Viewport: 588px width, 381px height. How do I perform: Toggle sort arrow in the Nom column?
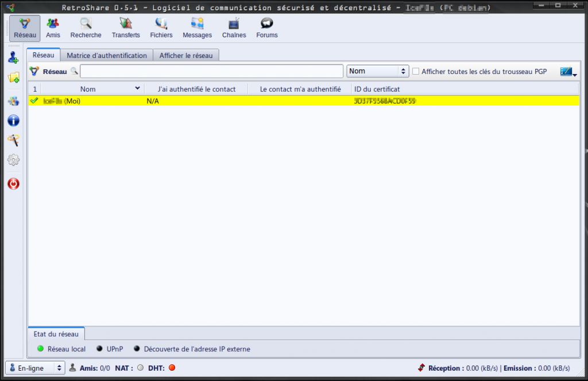[x=137, y=88]
